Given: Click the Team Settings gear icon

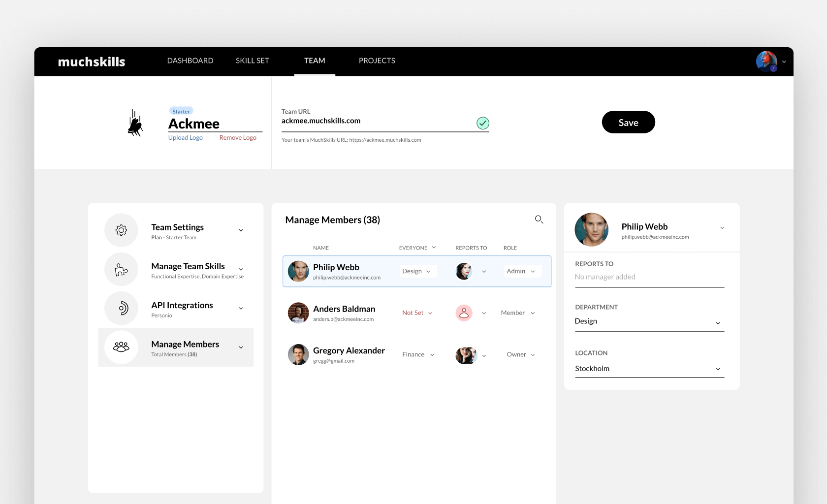Looking at the screenshot, I should [x=121, y=230].
